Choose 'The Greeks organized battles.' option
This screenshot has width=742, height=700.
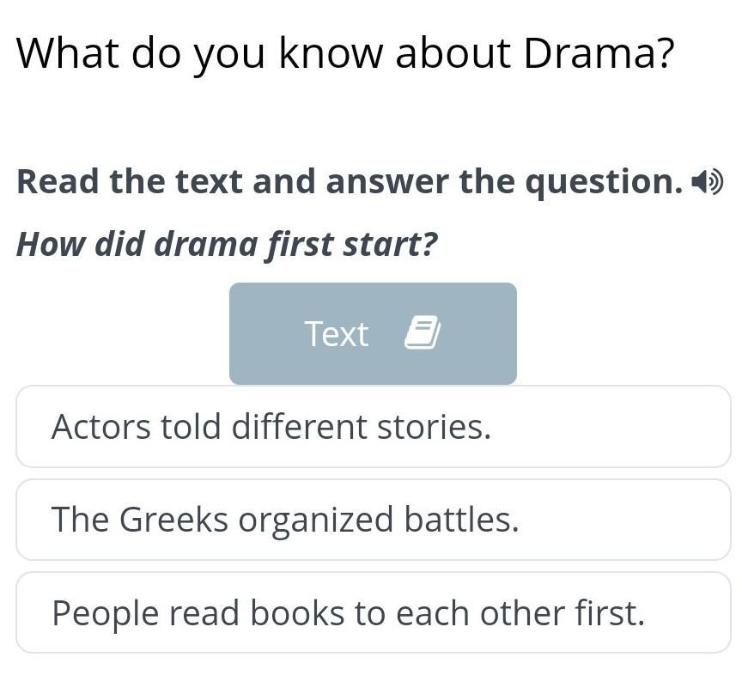pos(373,520)
